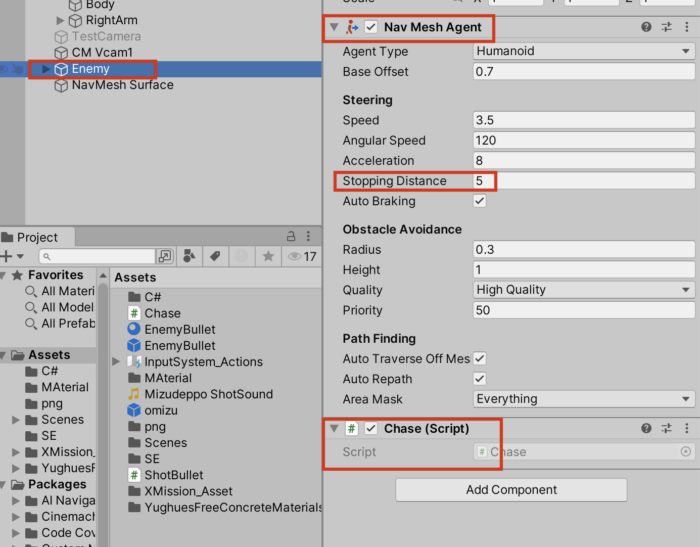This screenshot has width=700, height=547.
Task: Open the Quality dropdown set to High Quality
Action: (x=584, y=290)
